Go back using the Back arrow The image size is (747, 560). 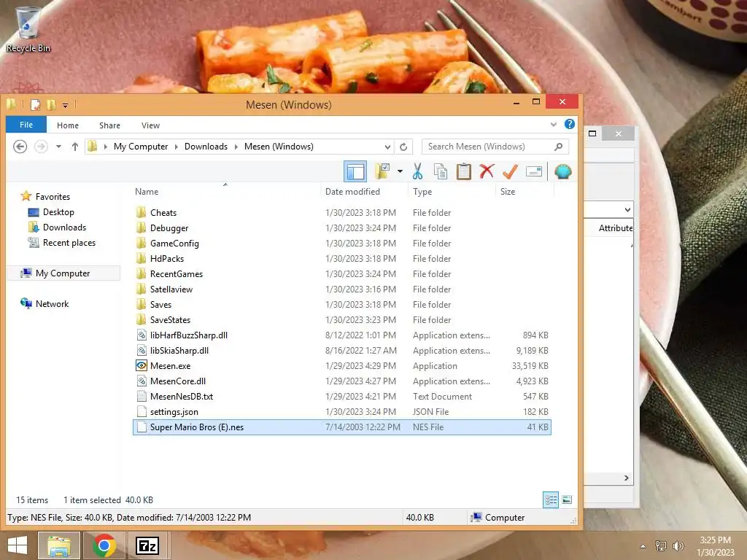[x=20, y=147]
